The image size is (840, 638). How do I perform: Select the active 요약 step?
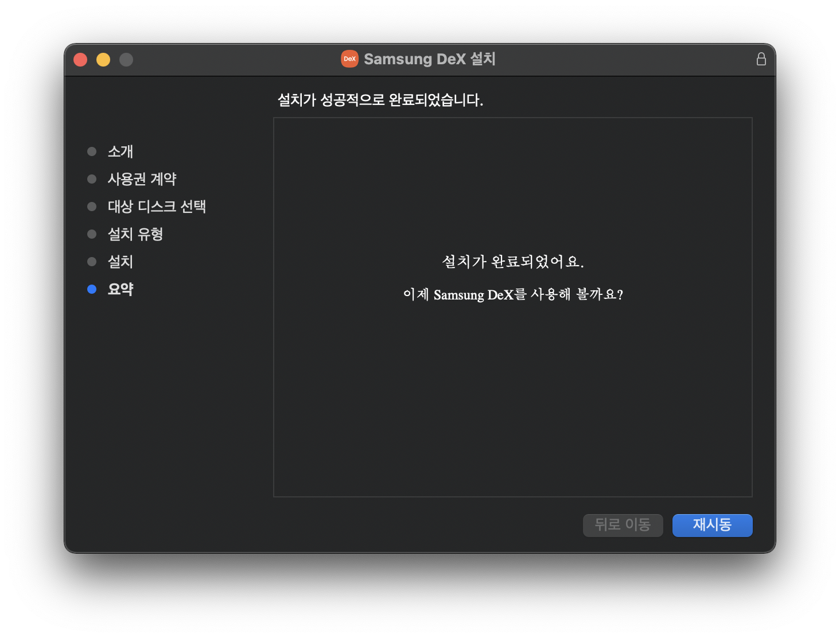coord(120,289)
